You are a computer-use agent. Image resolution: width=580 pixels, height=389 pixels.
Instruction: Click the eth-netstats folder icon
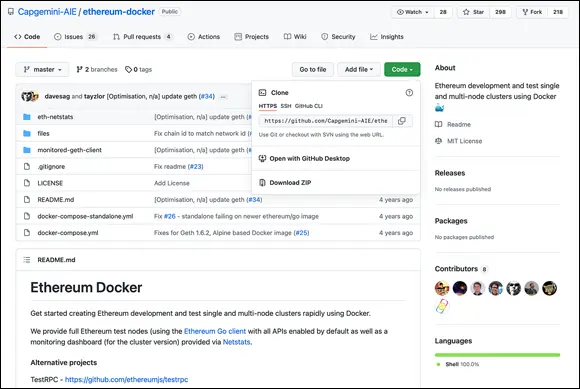coord(27,117)
